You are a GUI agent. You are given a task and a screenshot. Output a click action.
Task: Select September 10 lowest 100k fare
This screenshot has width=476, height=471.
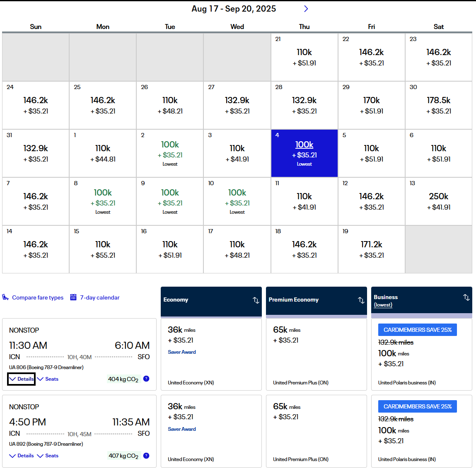237,201
